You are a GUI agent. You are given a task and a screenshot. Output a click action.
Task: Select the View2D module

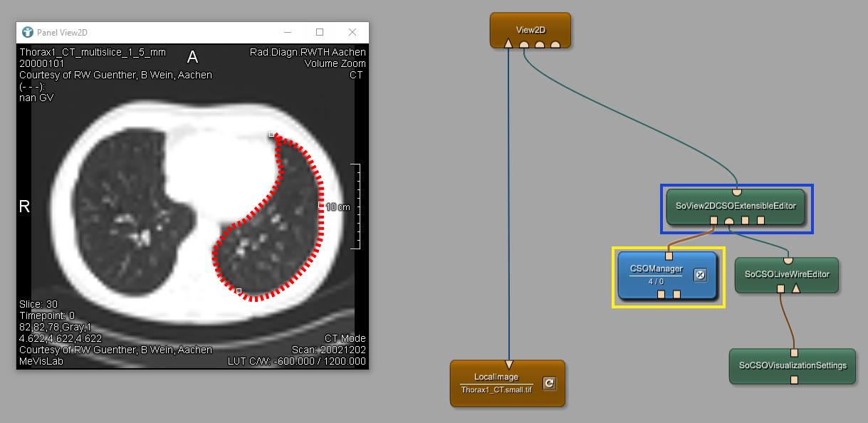530,28
